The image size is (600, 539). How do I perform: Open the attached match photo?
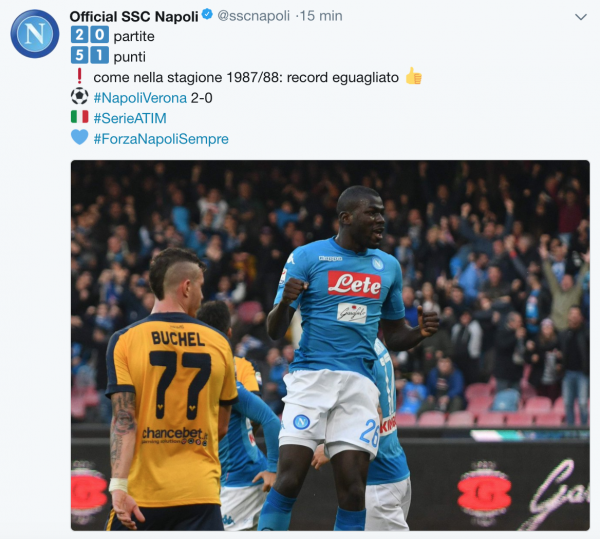click(x=330, y=345)
